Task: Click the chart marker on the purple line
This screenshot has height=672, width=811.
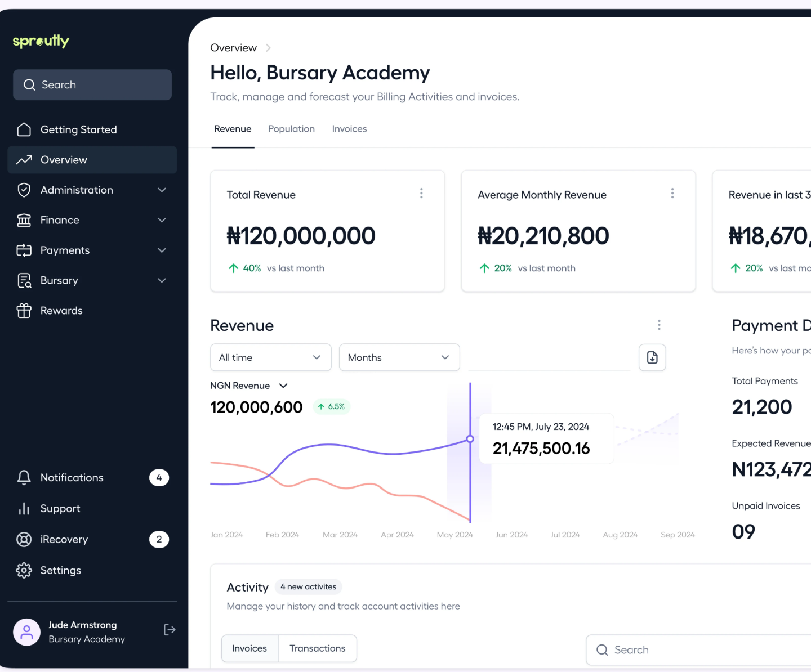Action: pos(470,439)
